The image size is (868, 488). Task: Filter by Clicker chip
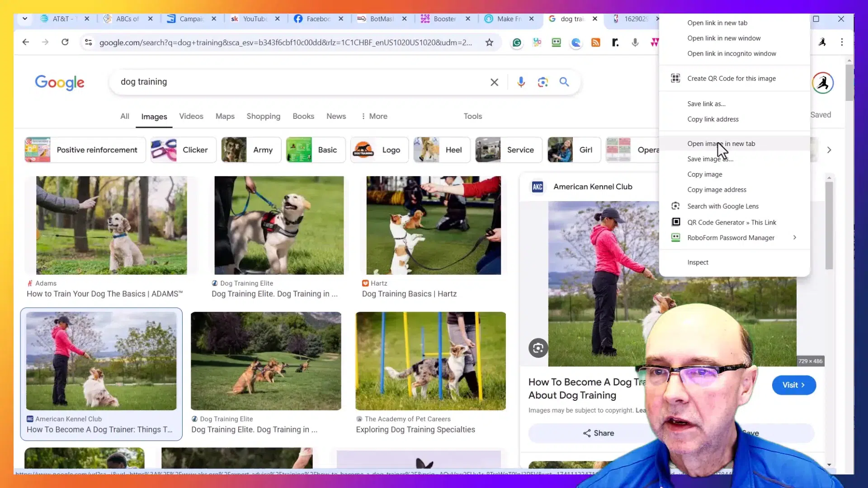click(183, 150)
